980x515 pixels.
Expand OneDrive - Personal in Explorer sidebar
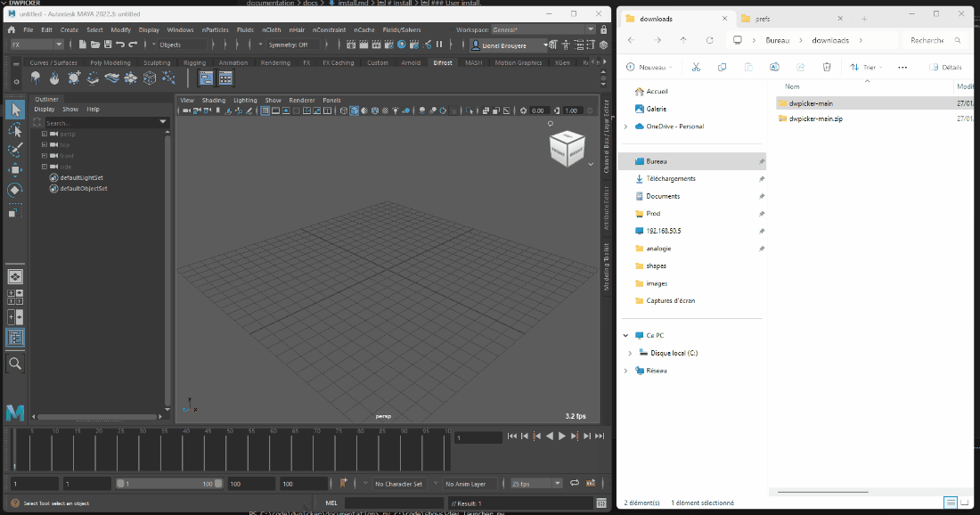coord(625,127)
